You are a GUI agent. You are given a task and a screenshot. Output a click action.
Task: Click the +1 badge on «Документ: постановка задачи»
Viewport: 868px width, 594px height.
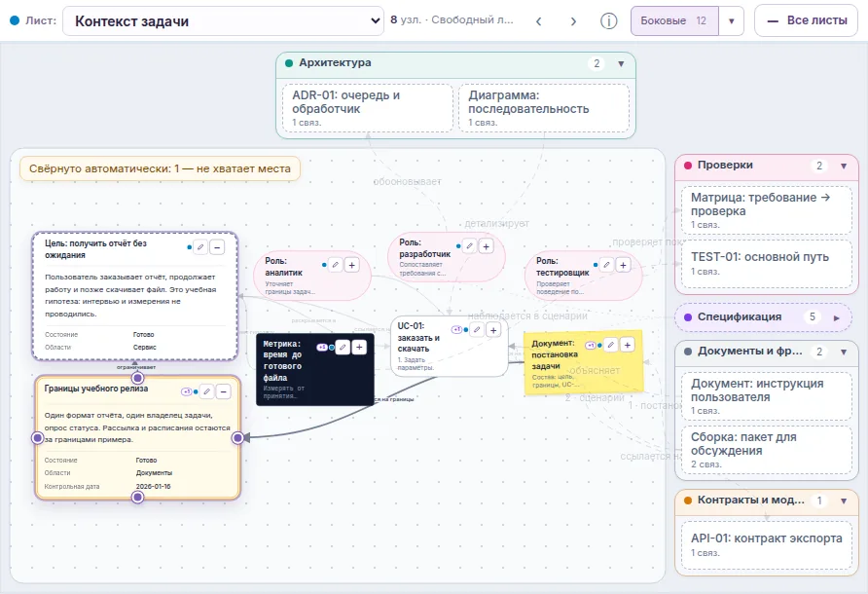tap(590, 346)
